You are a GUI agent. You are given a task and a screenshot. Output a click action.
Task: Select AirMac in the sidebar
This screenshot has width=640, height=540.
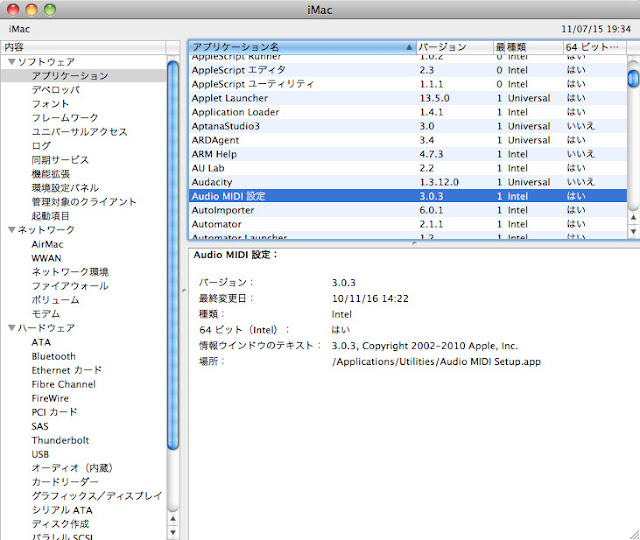[x=47, y=244]
